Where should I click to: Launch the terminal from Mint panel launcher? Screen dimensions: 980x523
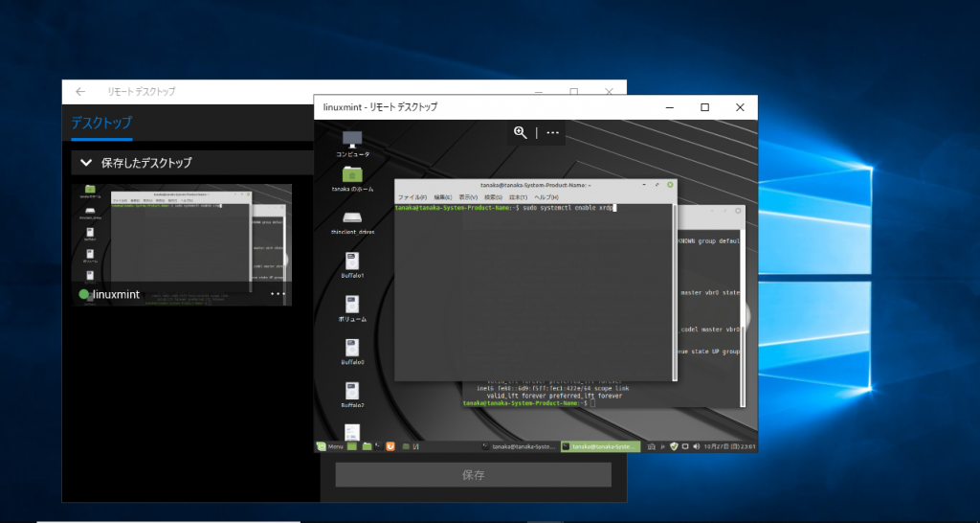tap(378, 446)
